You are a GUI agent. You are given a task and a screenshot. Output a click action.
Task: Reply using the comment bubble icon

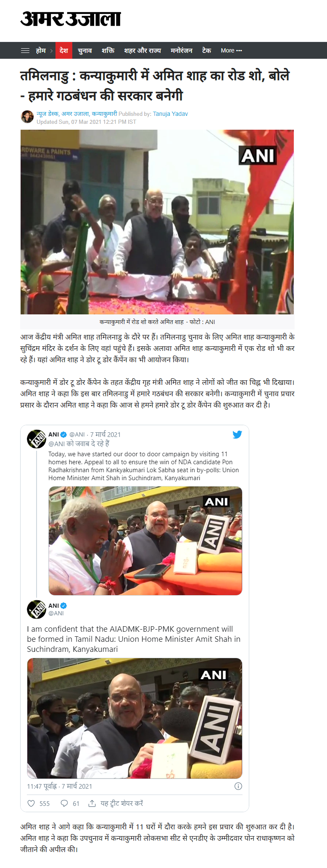[64, 803]
